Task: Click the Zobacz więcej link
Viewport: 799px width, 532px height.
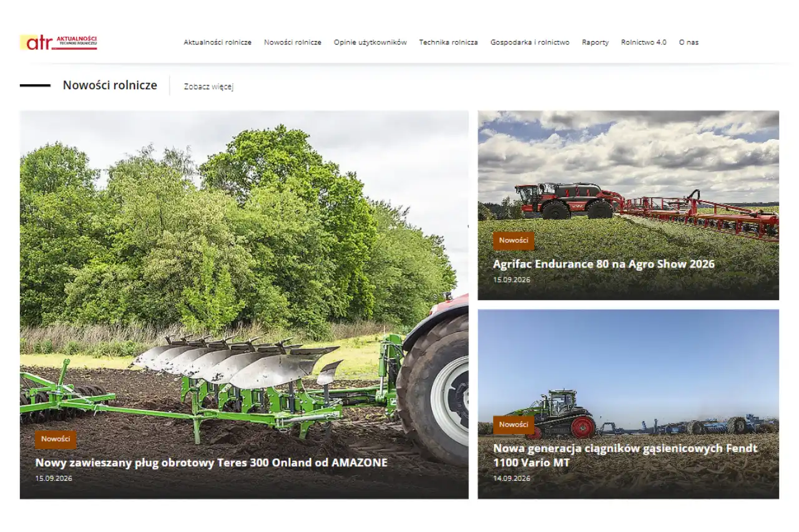Action: pyautogui.click(x=208, y=87)
